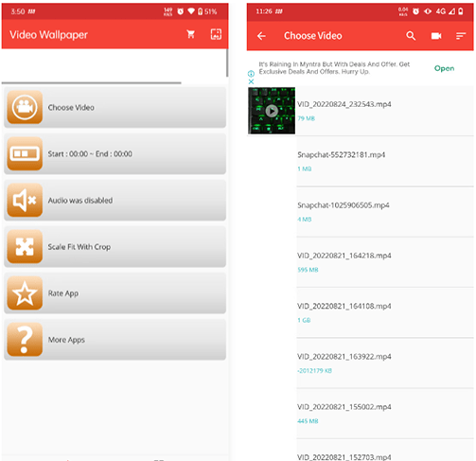
Task: Tap the Myntra ad text
Action: click(x=334, y=68)
